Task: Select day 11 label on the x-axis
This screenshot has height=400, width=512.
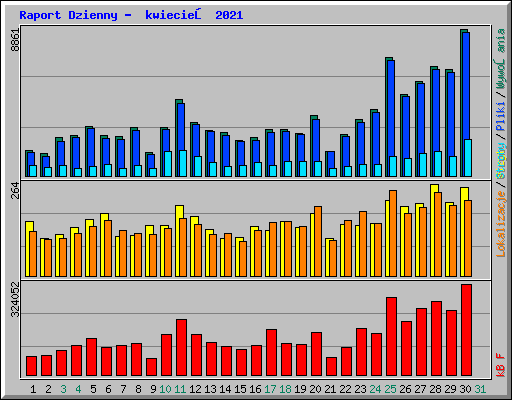Action: coord(180,389)
